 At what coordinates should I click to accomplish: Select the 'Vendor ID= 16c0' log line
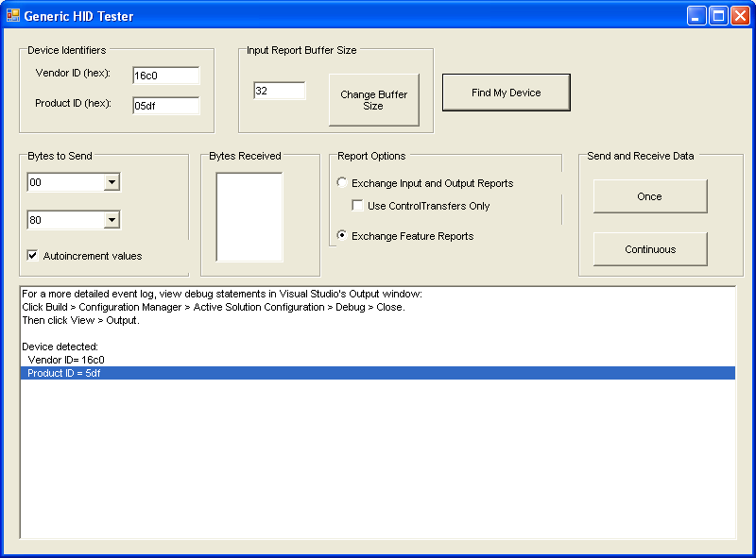point(377,360)
